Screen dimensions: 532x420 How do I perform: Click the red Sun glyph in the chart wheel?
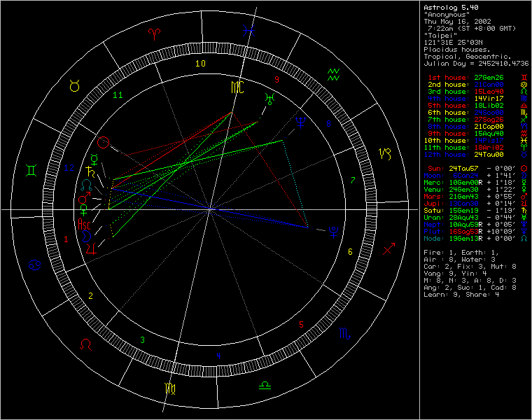[x=104, y=142]
